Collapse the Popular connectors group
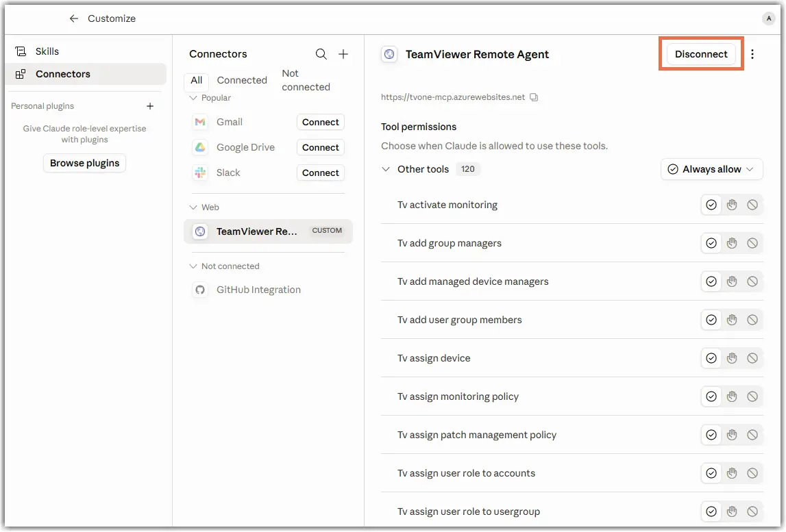This screenshot has width=786, height=532. pos(193,98)
